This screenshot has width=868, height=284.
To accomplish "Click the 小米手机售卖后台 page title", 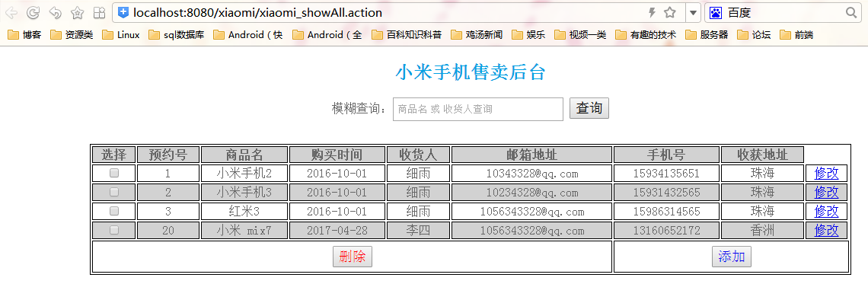I will click(x=471, y=72).
